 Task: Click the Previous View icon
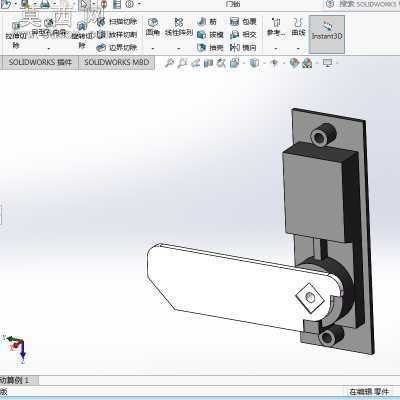[x=195, y=63]
